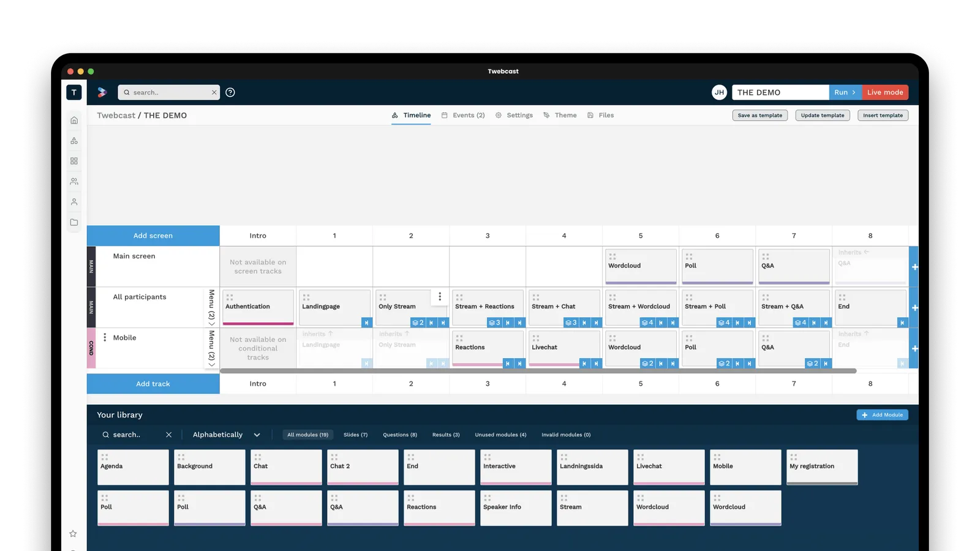The width and height of the screenshot is (980, 551).
Task: Click plus icon at end of All participants track
Action: 914,308
